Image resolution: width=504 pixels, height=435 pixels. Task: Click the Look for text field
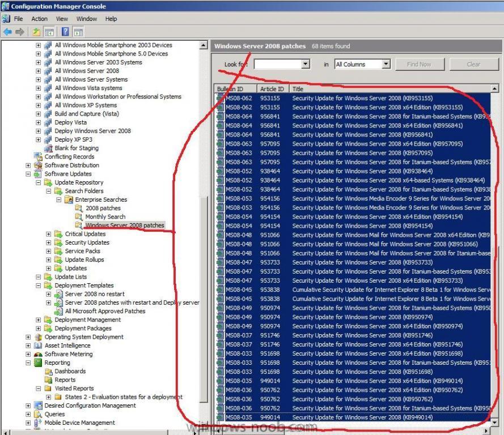[x=278, y=64]
